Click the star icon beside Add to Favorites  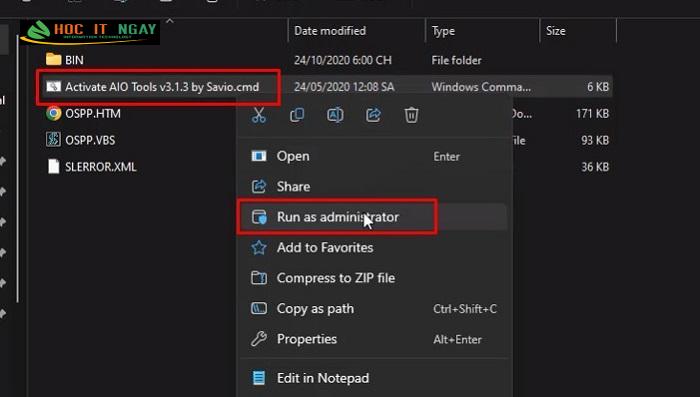coord(259,247)
